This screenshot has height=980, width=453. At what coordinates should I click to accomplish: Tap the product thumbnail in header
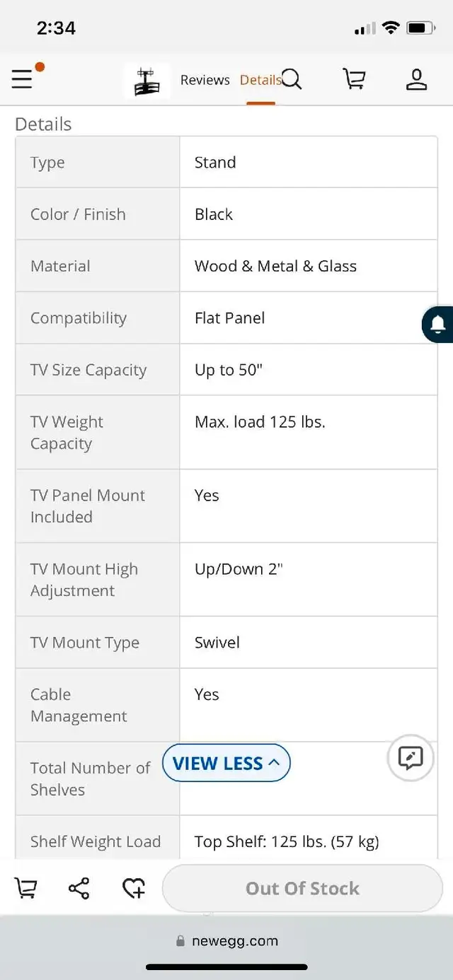(x=147, y=81)
